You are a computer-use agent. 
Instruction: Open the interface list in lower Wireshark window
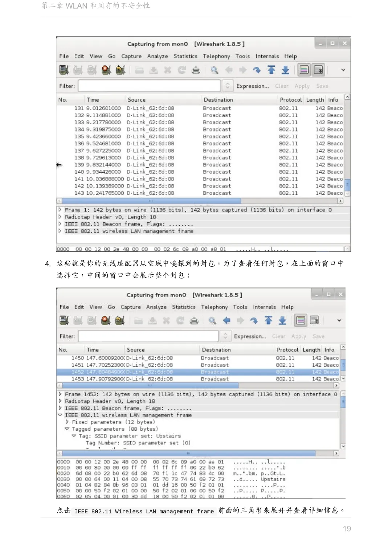pyautogui.click(x=64, y=320)
